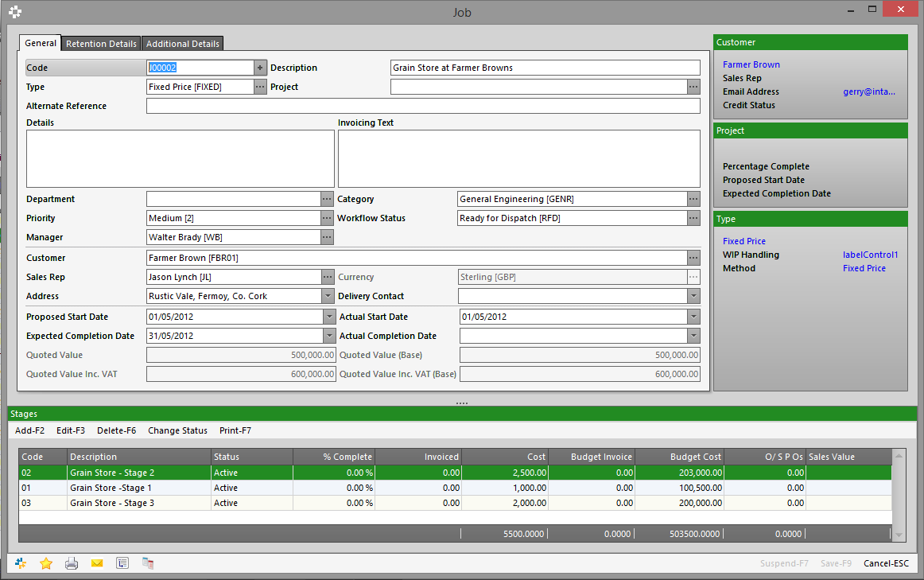Image resolution: width=924 pixels, height=580 pixels.
Task: Click the copy documents icon in the footer
Action: (x=147, y=562)
